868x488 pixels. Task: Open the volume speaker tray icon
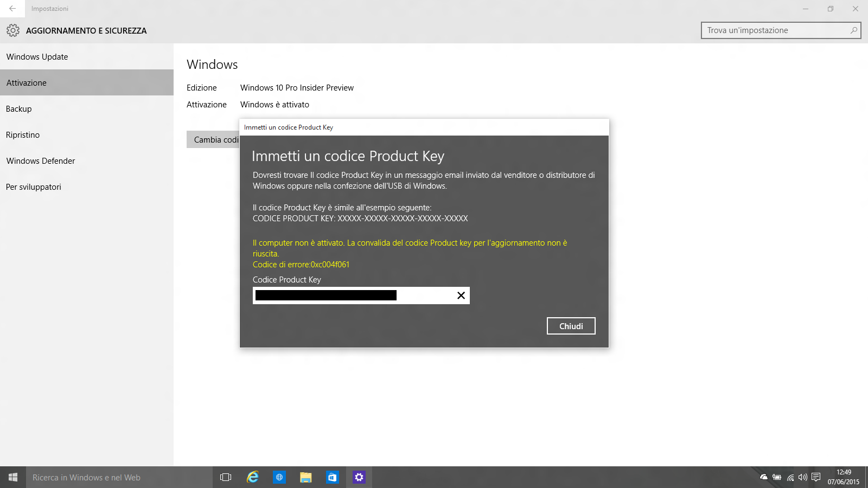coord(803,477)
